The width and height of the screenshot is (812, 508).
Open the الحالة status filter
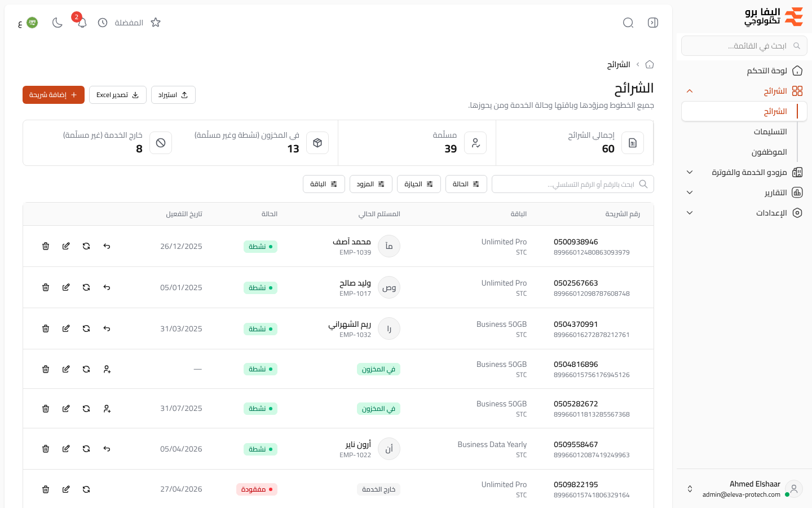[466, 184]
